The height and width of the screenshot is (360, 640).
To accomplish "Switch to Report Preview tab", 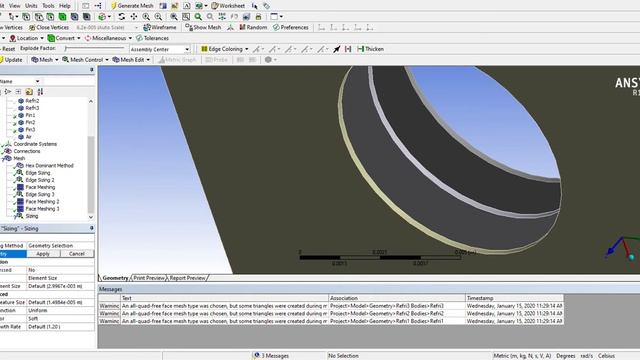I will click(x=187, y=278).
